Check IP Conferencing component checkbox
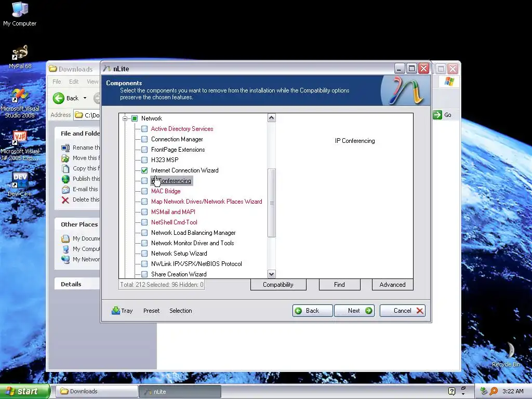 pyautogui.click(x=144, y=181)
